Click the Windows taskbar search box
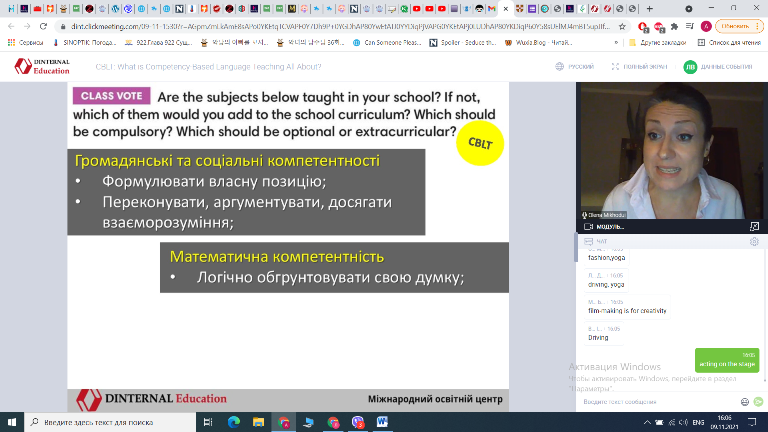Viewport: 768px width, 432px height. coord(110,422)
